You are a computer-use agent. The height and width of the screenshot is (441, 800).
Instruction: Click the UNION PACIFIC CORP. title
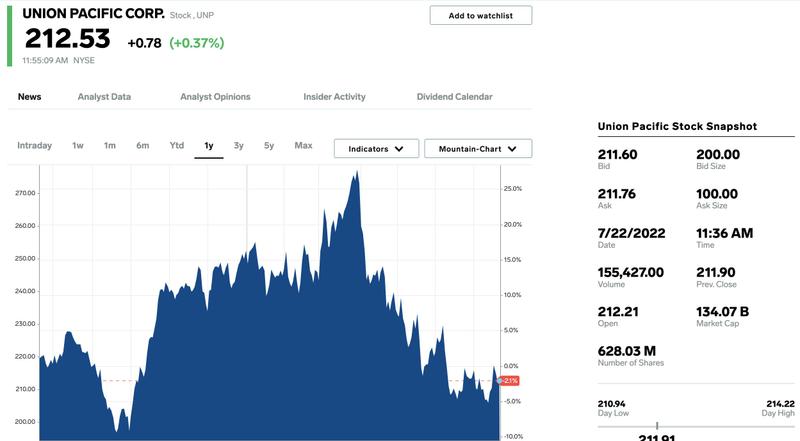[x=93, y=14]
